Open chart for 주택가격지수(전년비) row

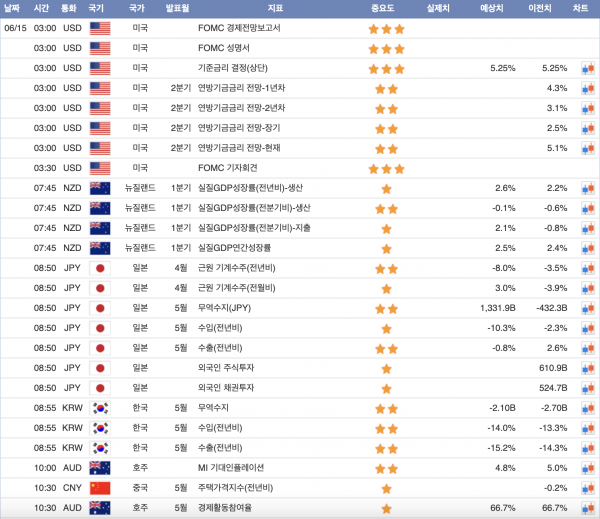point(587,487)
